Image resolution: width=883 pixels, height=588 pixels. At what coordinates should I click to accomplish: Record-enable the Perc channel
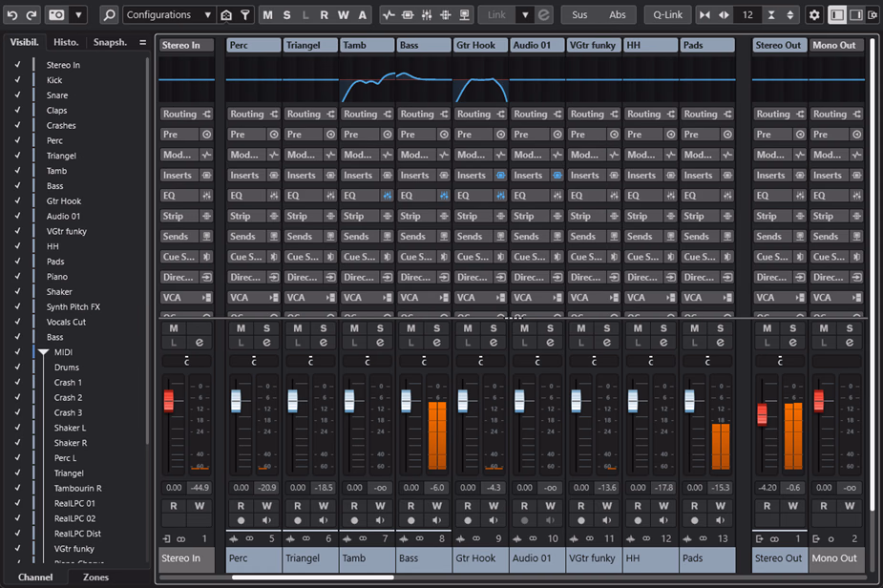[x=241, y=520]
